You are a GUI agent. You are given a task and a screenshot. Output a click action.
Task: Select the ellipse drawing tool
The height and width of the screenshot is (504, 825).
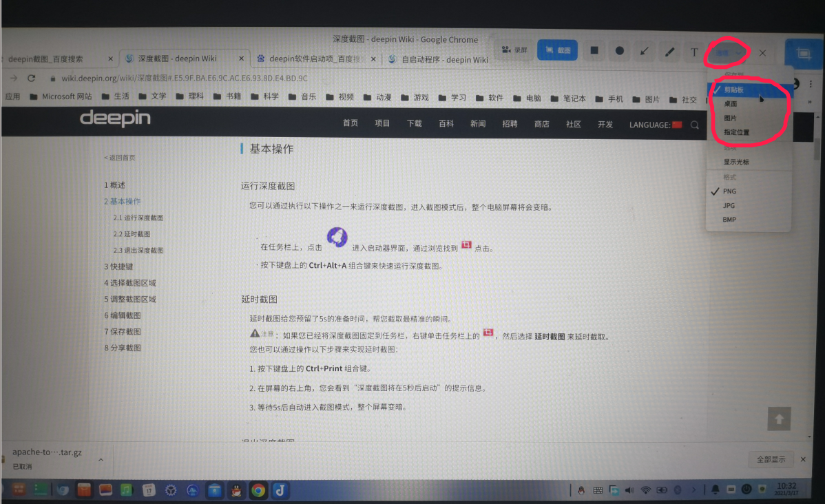(x=619, y=50)
